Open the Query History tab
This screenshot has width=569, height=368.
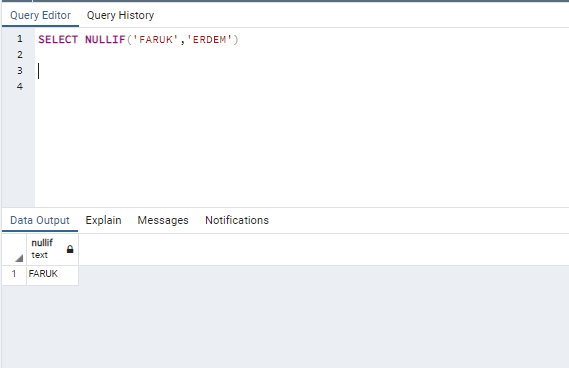tap(120, 15)
